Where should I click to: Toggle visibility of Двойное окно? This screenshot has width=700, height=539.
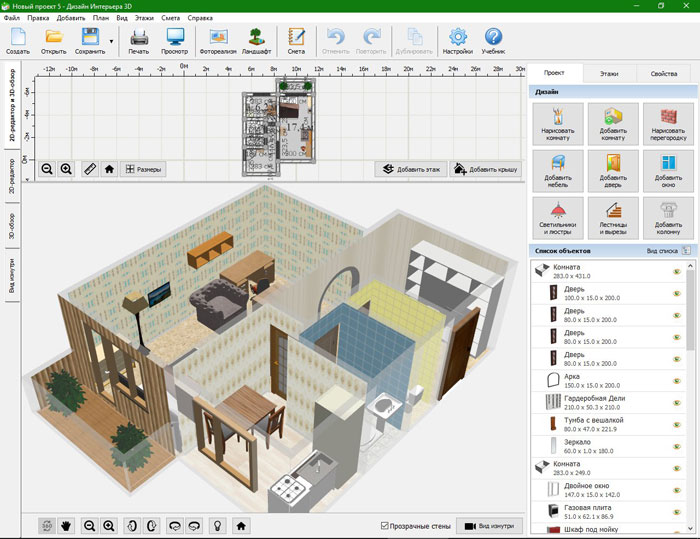point(677,490)
